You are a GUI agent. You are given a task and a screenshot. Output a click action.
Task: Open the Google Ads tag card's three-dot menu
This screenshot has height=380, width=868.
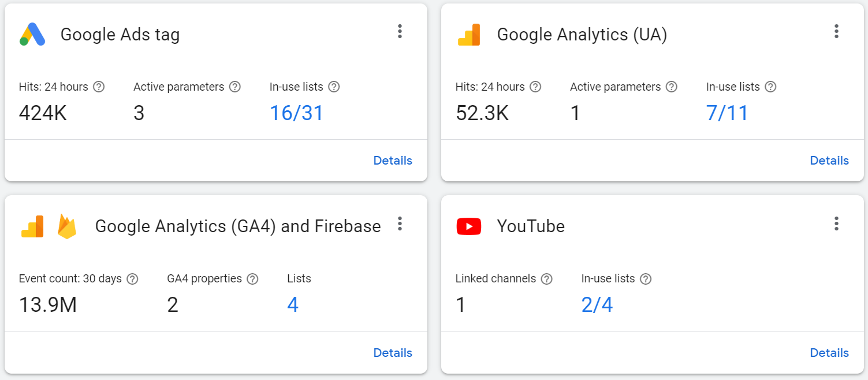coord(400,32)
